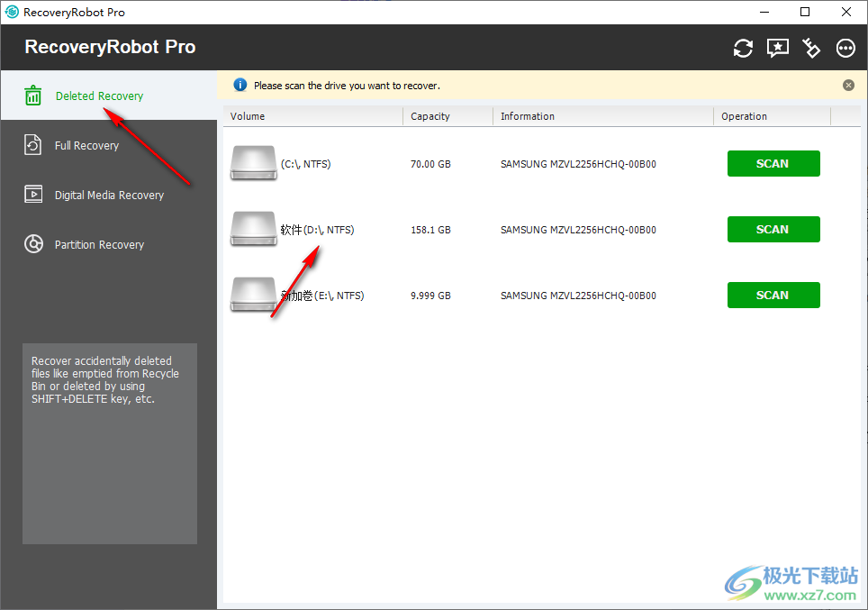
Task: Select the E: drive icon
Action: pos(254,295)
